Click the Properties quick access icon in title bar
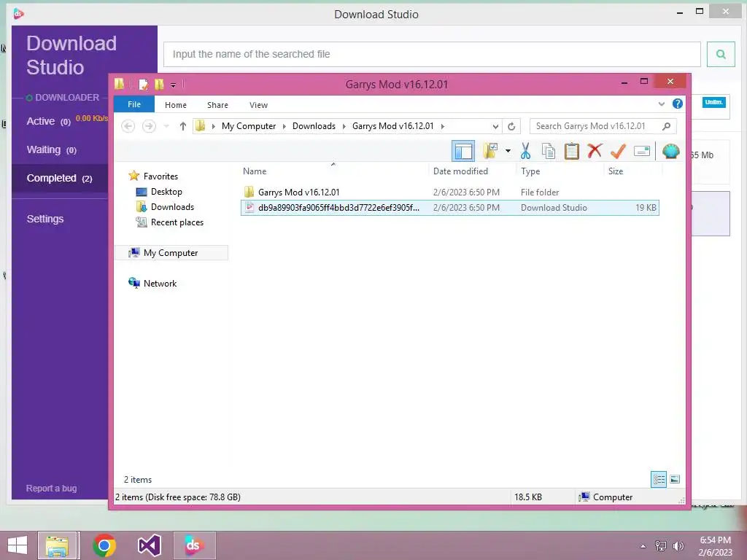This screenshot has width=747, height=560. pyautogui.click(x=143, y=85)
